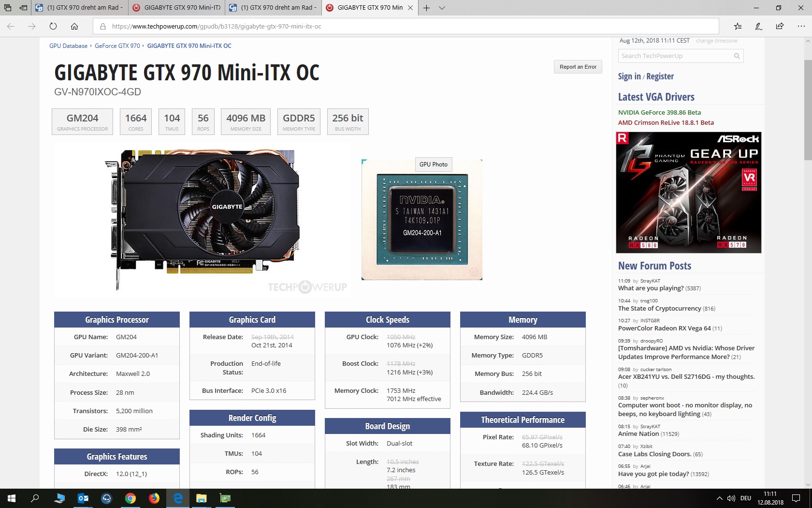The width and height of the screenshot is (812, 508).
Task: Open 'Have you got pie today?' post
Action: [x=653, y=474]
